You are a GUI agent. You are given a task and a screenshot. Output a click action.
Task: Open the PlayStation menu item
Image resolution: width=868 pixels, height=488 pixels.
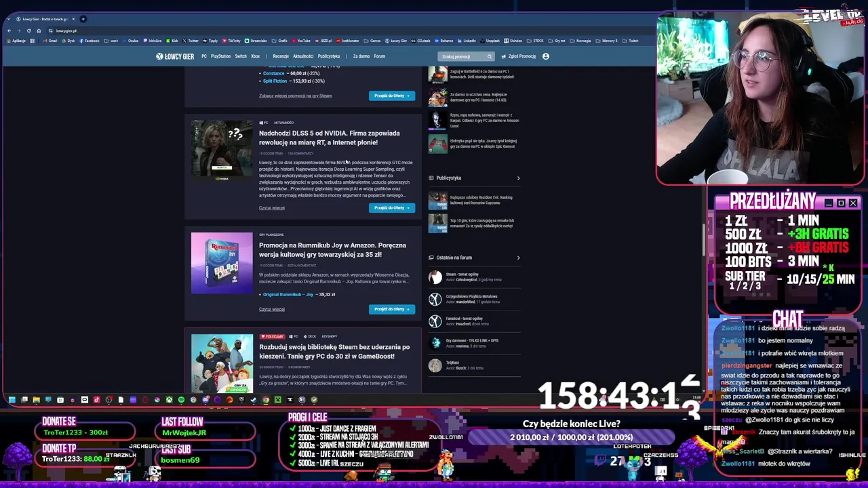click(220, 56)
